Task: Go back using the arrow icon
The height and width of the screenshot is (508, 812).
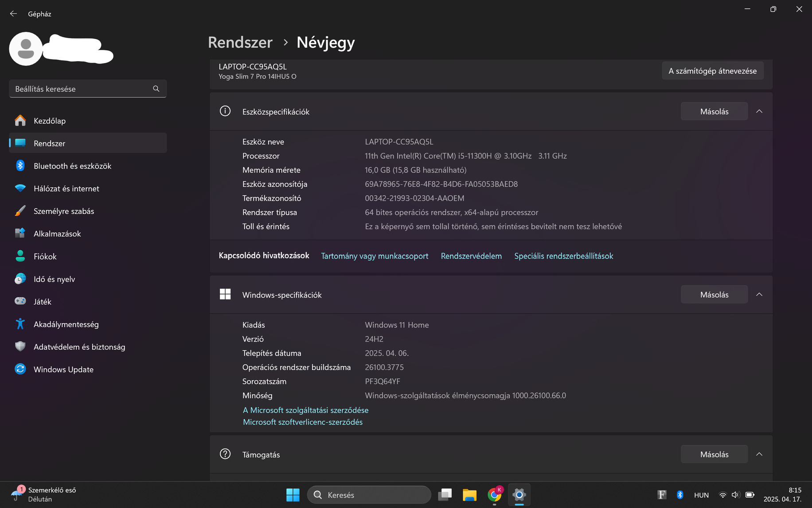Action: pyautogui.click(x=13, y=14)
